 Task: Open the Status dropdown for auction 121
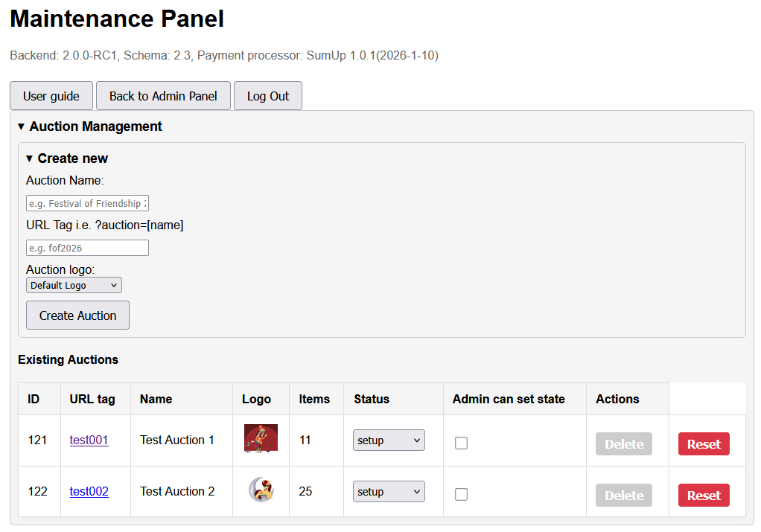click(389, 440)
